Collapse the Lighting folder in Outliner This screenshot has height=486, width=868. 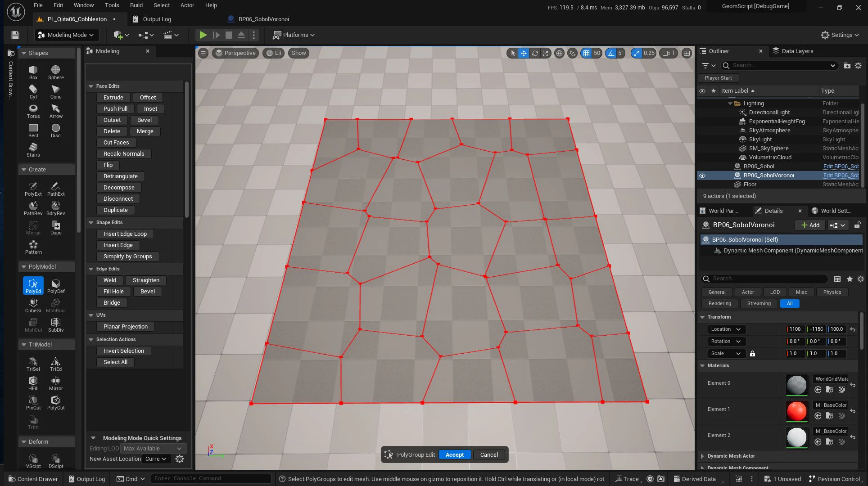pos(730,103)
